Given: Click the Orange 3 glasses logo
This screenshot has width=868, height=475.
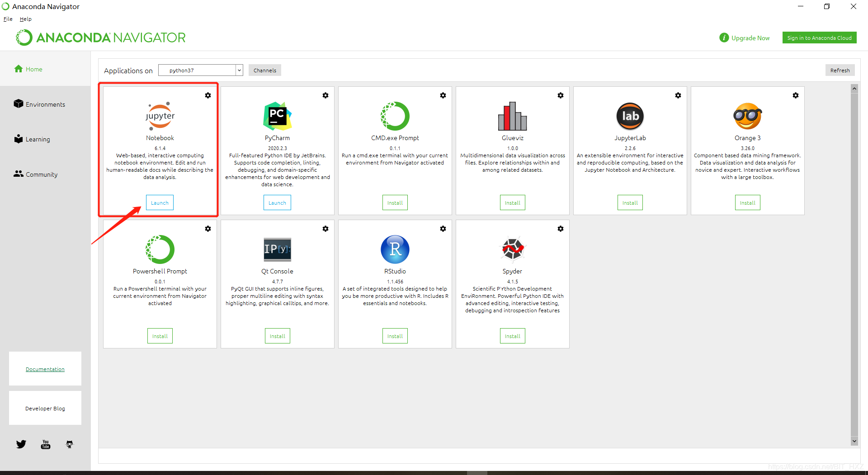Looking at the screenshot, I should (x=748, y=116).
